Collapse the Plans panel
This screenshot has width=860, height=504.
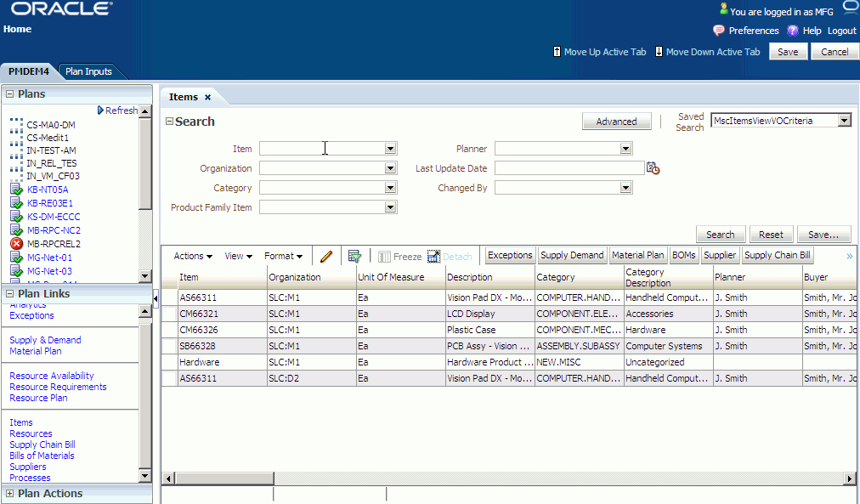click(x=9, y=93)
